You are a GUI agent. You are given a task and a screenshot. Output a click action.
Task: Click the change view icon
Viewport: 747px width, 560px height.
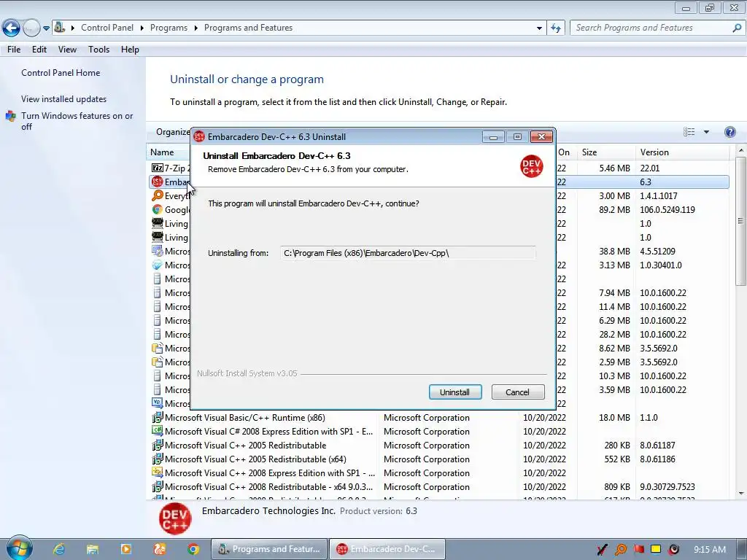pyautogui.click(x=689, y=132)
